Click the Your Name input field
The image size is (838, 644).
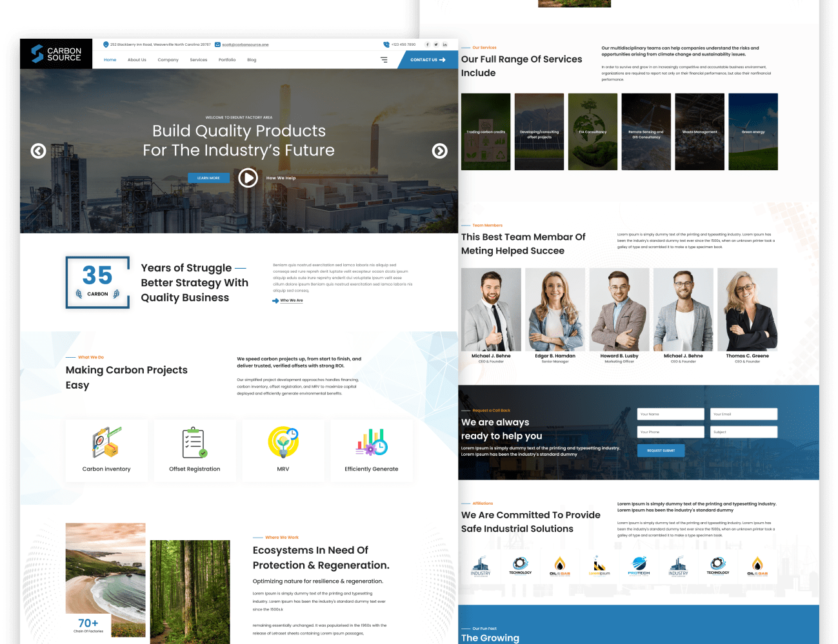[x=671, y=415]
